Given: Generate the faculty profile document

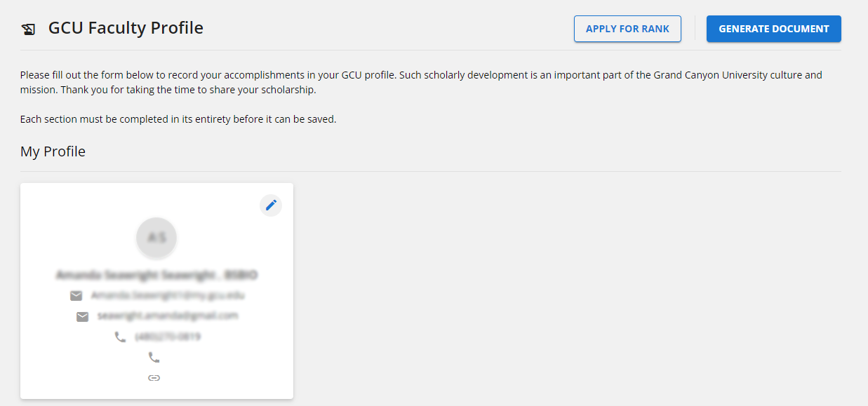Looking at the screenshot, I should (x=773, y=29).
